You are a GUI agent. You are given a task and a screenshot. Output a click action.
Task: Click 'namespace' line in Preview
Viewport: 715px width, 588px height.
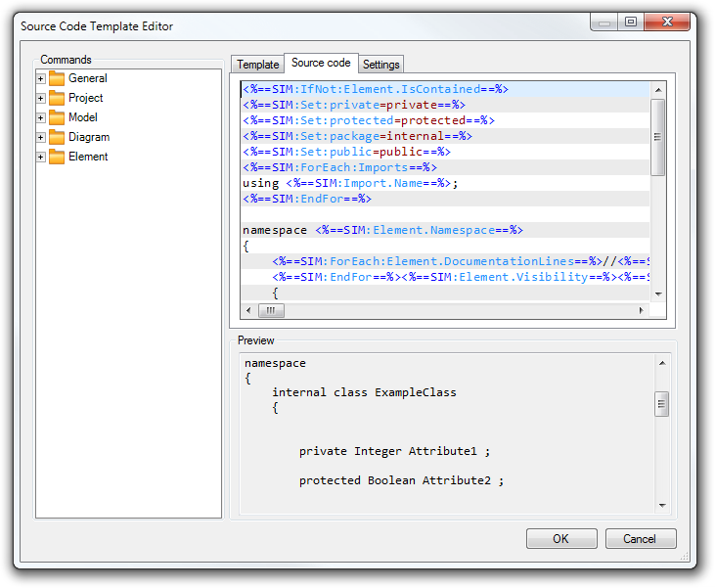click(276, 364)
